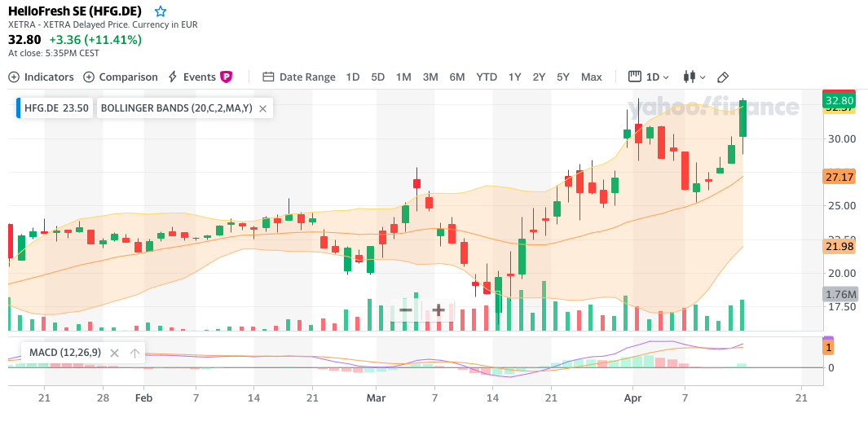Select the 2Y time range
The image size is (868, 426).
(539, 77)
